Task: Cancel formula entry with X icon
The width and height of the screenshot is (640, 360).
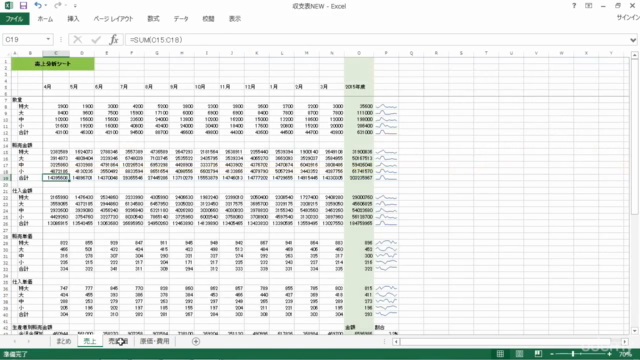Action: click(78, 40)
